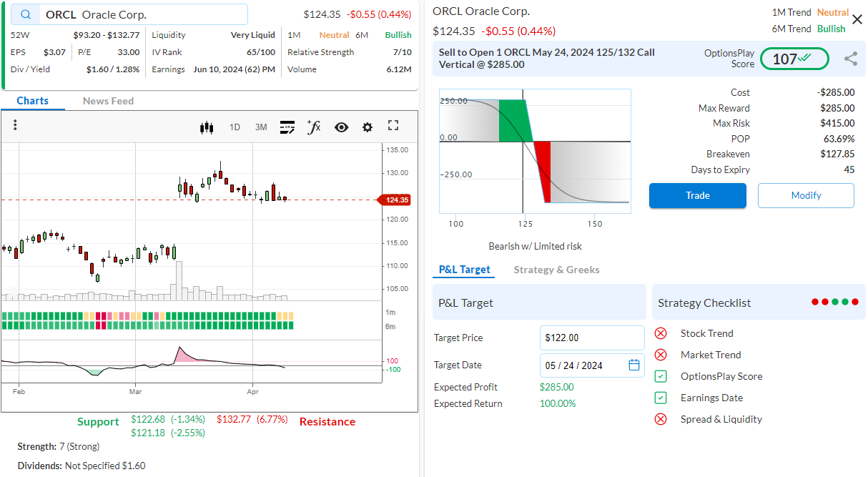This screenshot has height=477, width=868.
Task: Click the green profit zone on payoff graph
Action: (513, 120)
